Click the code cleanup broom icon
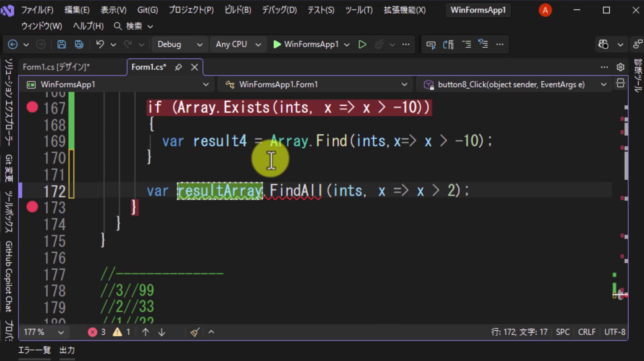 click(x=195, y=332)
